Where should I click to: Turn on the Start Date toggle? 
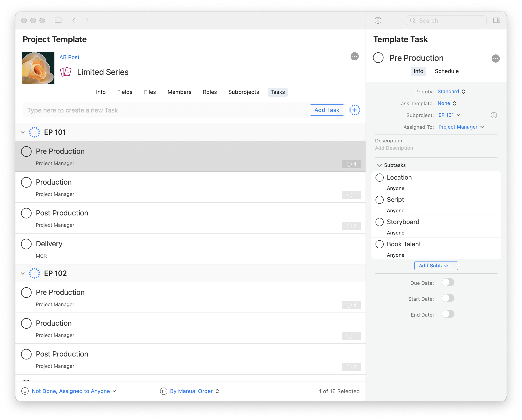tap(448, 298)
